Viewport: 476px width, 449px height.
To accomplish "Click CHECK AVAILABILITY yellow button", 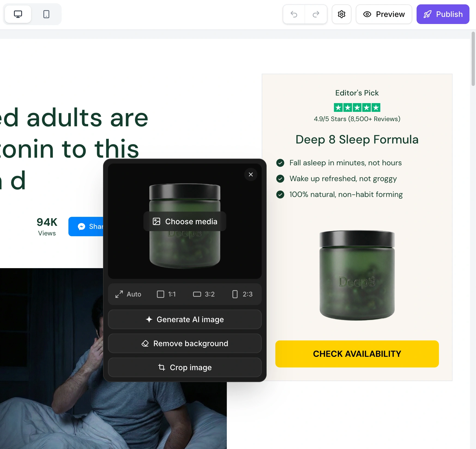I will 357,354.
